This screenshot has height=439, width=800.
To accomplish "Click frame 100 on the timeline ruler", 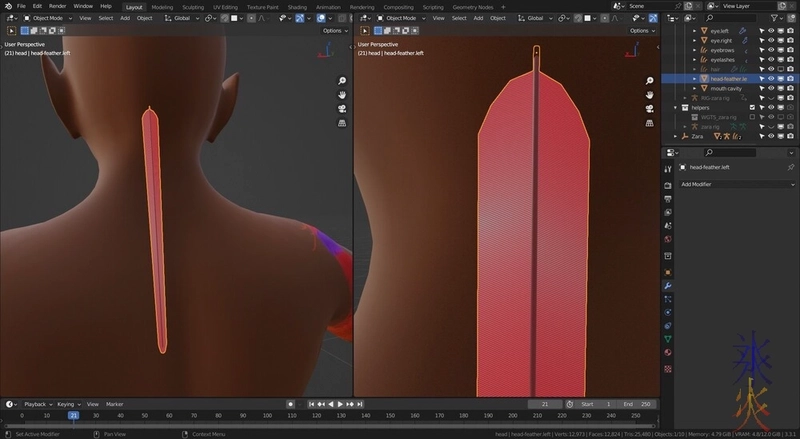I will pos(267,415).
